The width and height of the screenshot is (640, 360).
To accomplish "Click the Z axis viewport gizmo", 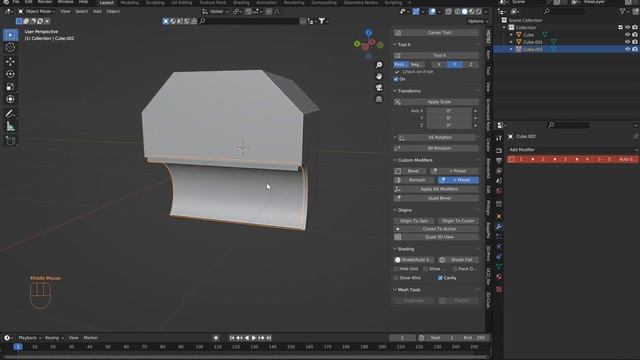I will point(369,33).
